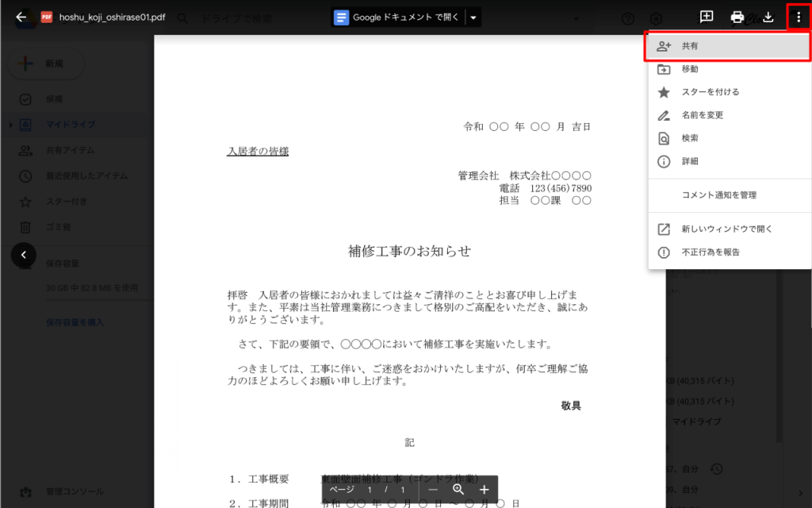Choose スターを付ける in the menu

point(728,92)
